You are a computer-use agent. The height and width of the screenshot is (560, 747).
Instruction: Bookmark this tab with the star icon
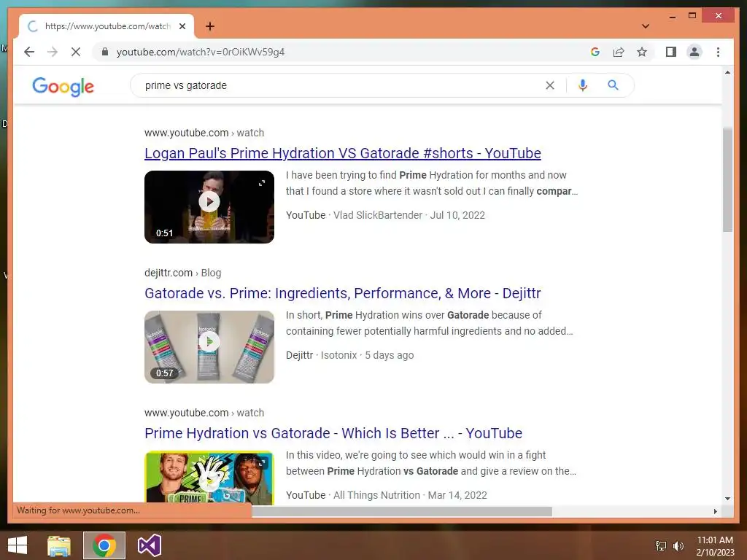click(642, 52)
